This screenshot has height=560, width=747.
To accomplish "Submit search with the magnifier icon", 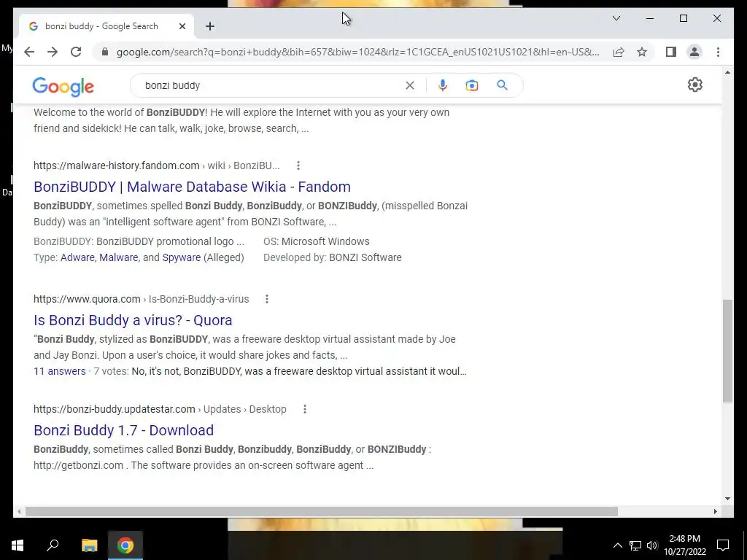I will click(502, 85).
